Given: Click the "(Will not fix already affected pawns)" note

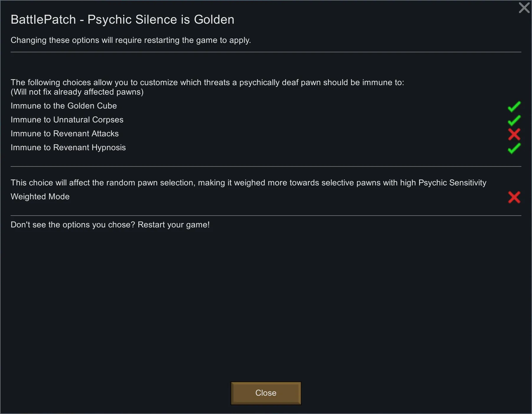Looking at the screenshot, I should (77, 92).
